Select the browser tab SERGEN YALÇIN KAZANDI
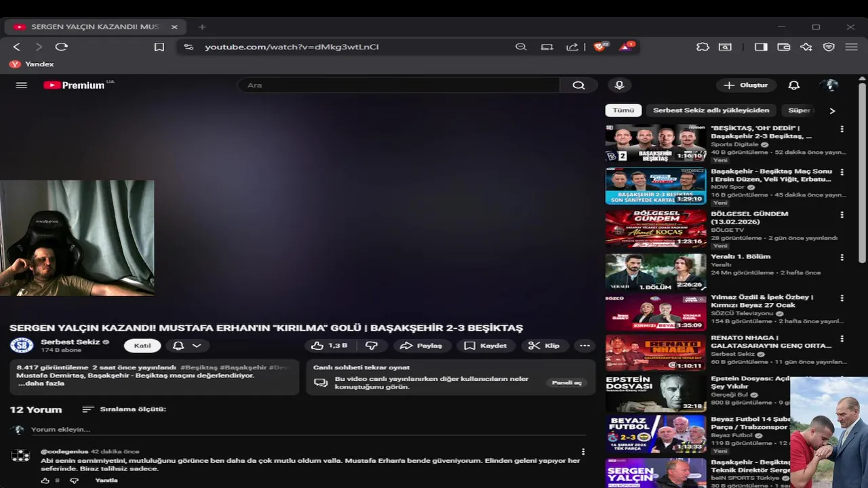 [x=94, y=27]
